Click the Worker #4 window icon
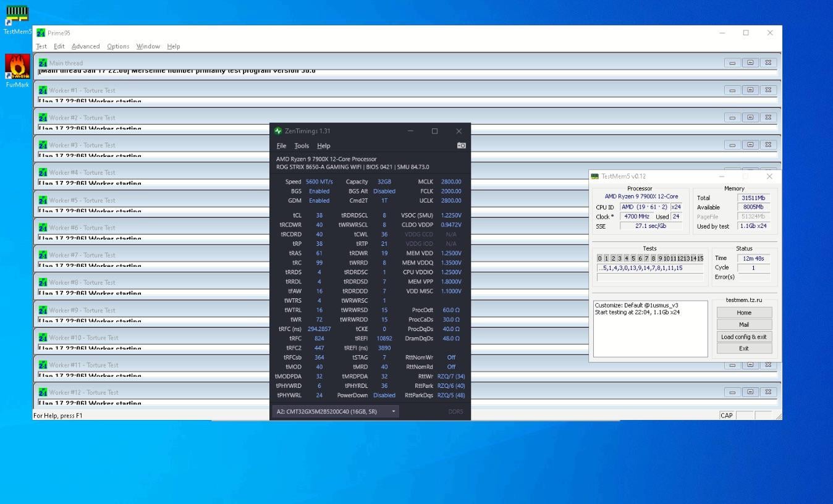The width and height of the screenshot is (833, 504). pos(43,172)
